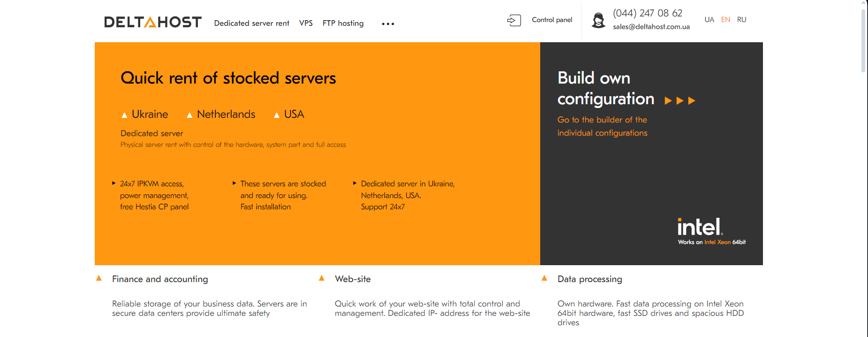Click the Physical server rent description text
Screen dimensions: 868x337
pos(233,145)
